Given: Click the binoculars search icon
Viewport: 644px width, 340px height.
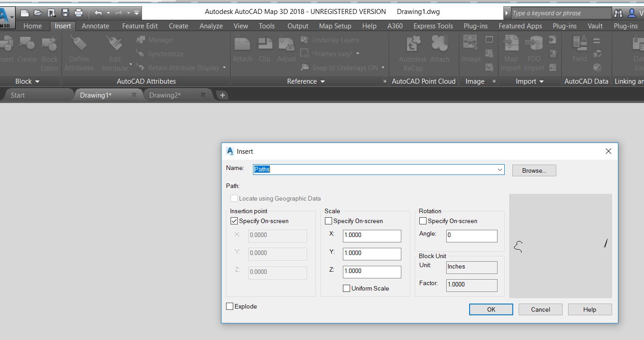Looking at the screenshot, I should pyautogui.click(x=618, y=13).
